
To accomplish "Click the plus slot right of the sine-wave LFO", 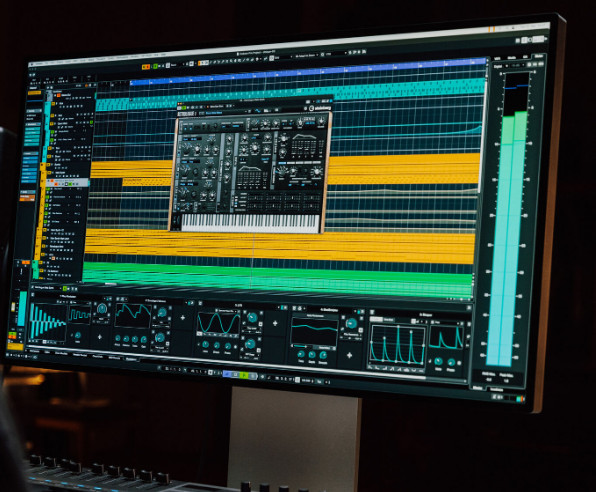I will coord(275,324).
